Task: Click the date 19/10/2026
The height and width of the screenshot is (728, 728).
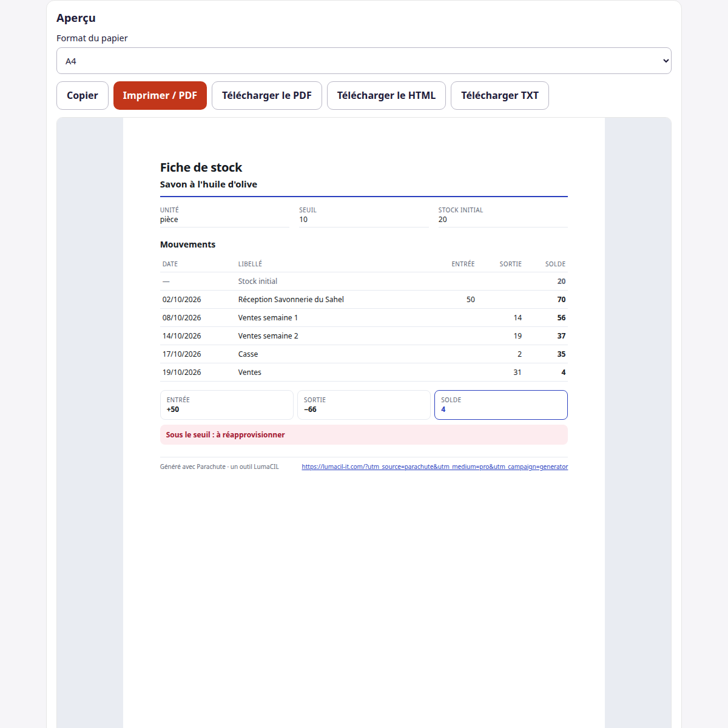Action: 182,372
